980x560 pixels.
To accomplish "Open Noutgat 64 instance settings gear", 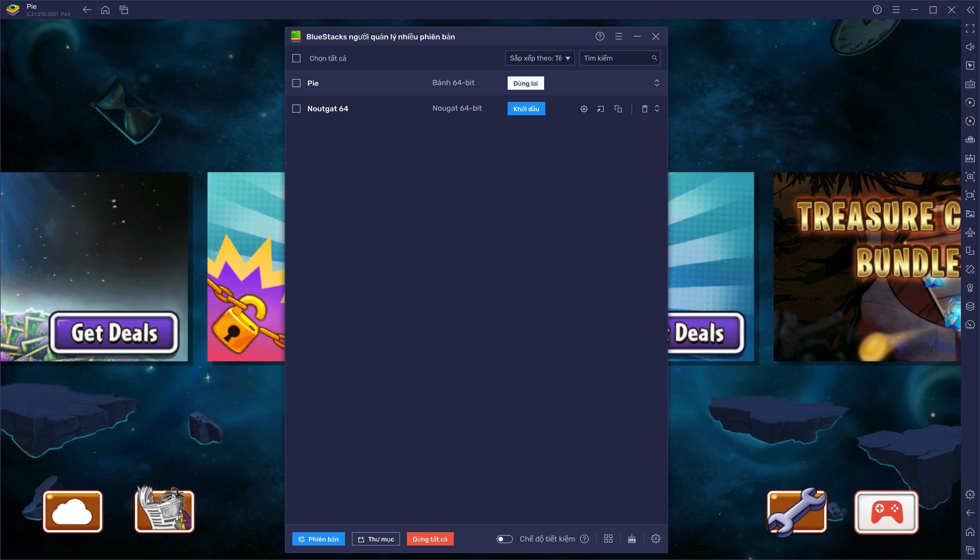I will click(x=583, y=109).
